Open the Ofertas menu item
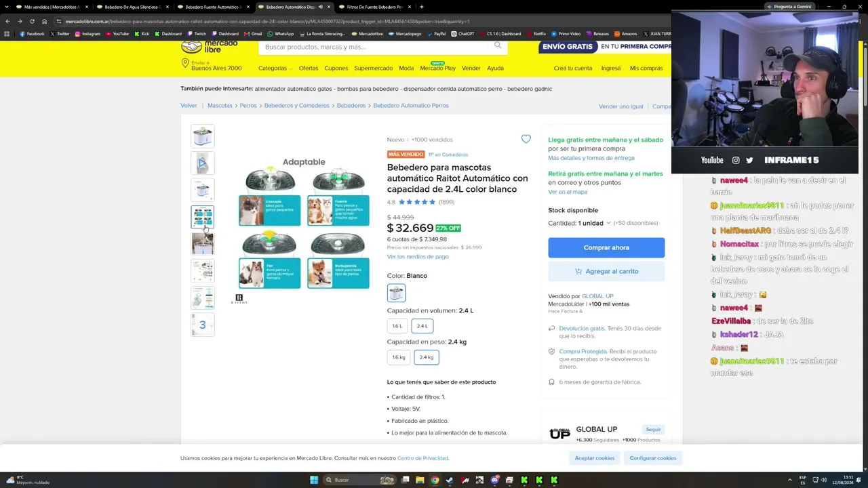This screenshot has height=488, width=868. click(309, 68)
